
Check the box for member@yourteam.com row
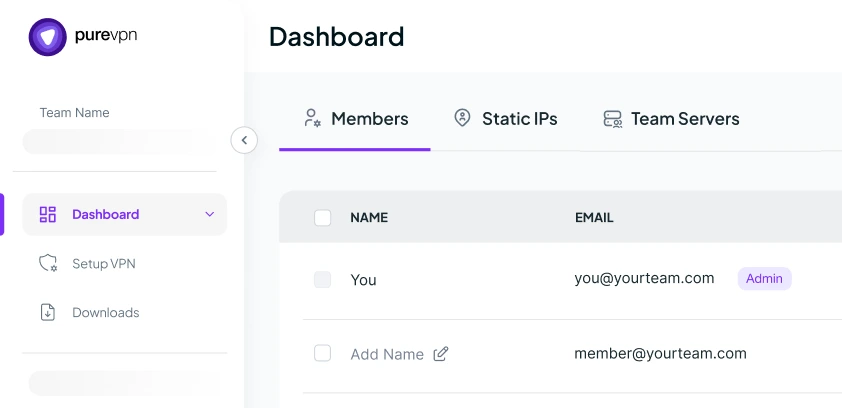322,353
